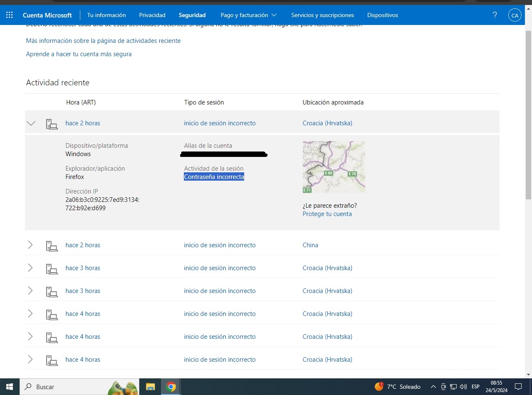Screen dimensions: 532x395
Task: Open Pago y facturación dropdown menu
Action: coord(248,15)
